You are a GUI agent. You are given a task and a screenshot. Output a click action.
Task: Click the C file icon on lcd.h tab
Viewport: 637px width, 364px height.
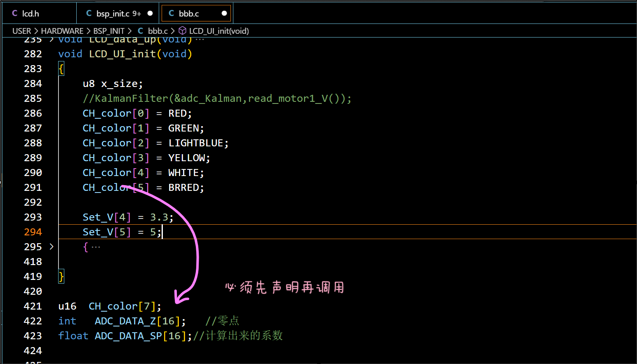pyautogui.click(x=15, y=14)
